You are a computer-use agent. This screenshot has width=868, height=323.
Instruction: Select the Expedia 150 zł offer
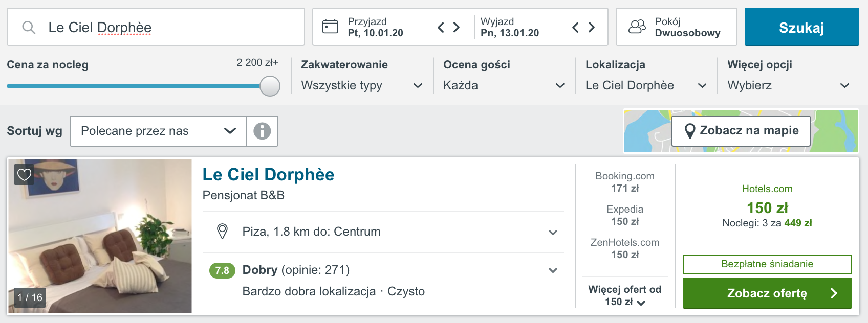pos(625,215)
